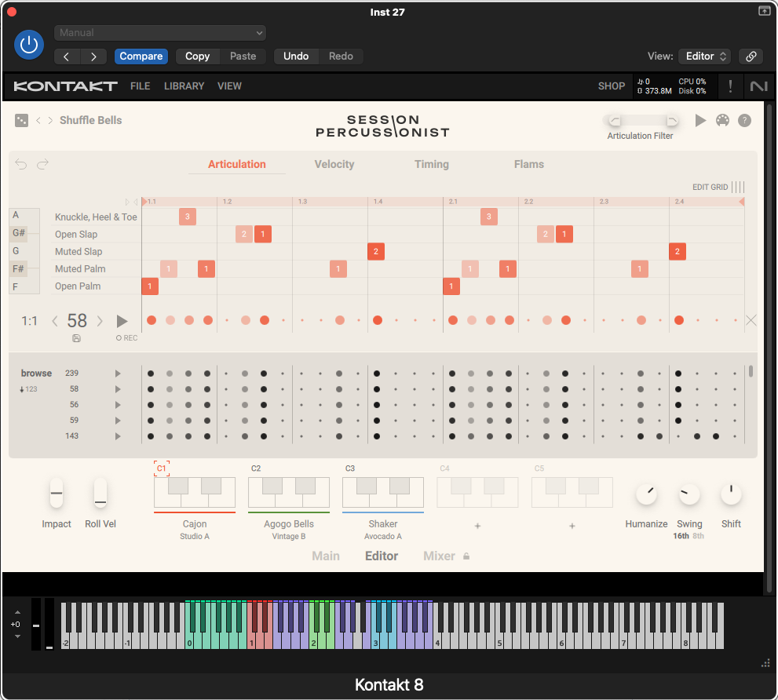The height and width of the screenshot is (700, 778).
Task: Open the color palette icon
Action: click(x=722, y=121)
